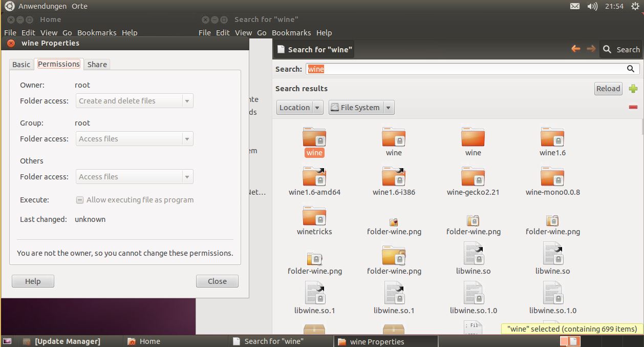Select the highlighted wine folder in search results
This screenshot has height=347, width=644.
pyautogui.click(x=314, y=142)
